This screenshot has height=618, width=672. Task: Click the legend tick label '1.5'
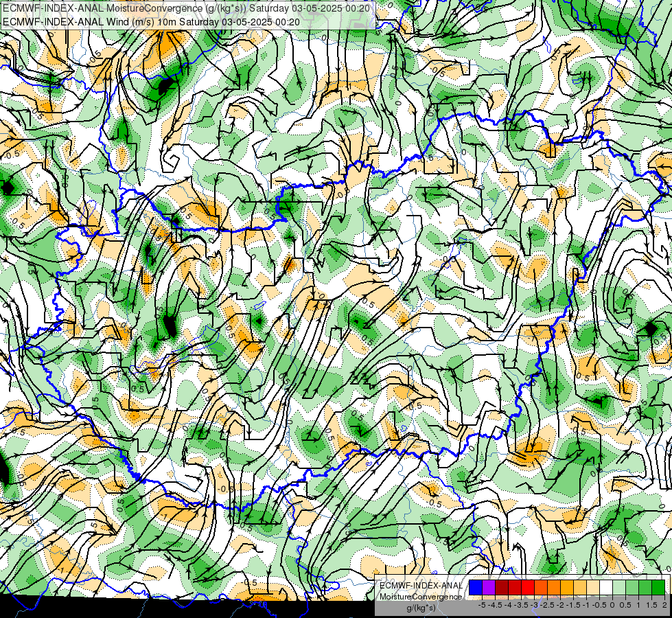click(x=651, y=605)
